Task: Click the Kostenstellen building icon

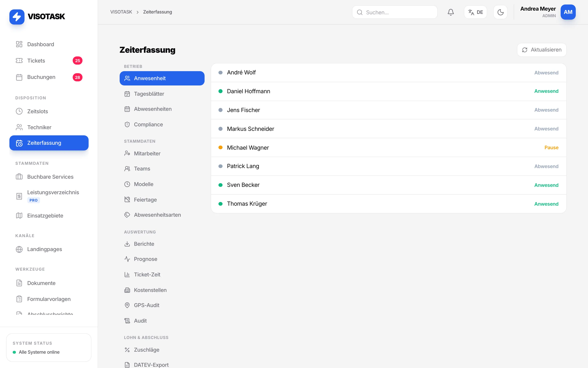Action: point(127,290)
